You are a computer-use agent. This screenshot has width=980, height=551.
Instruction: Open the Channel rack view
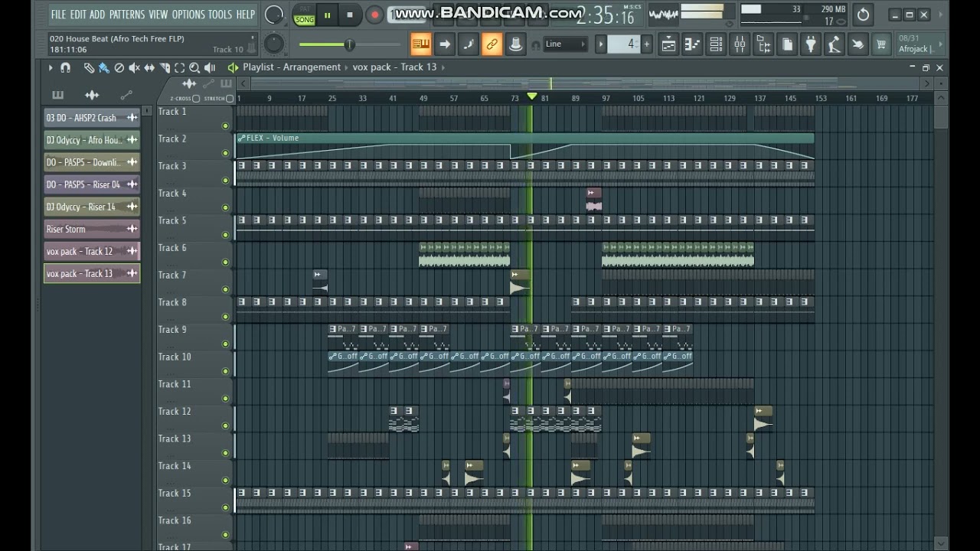coord(716,44)
